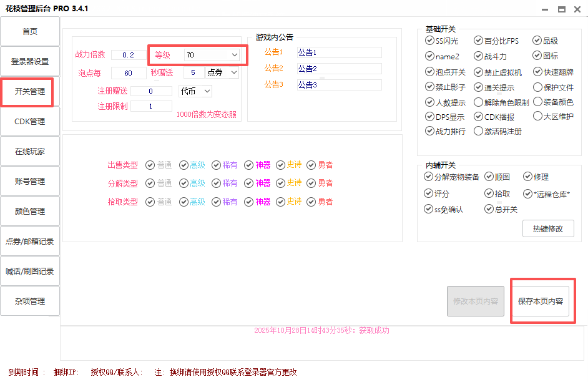Click the 保存本页内容 button
The width and height of the screenshot is (588, 382).
coord(541,301)
